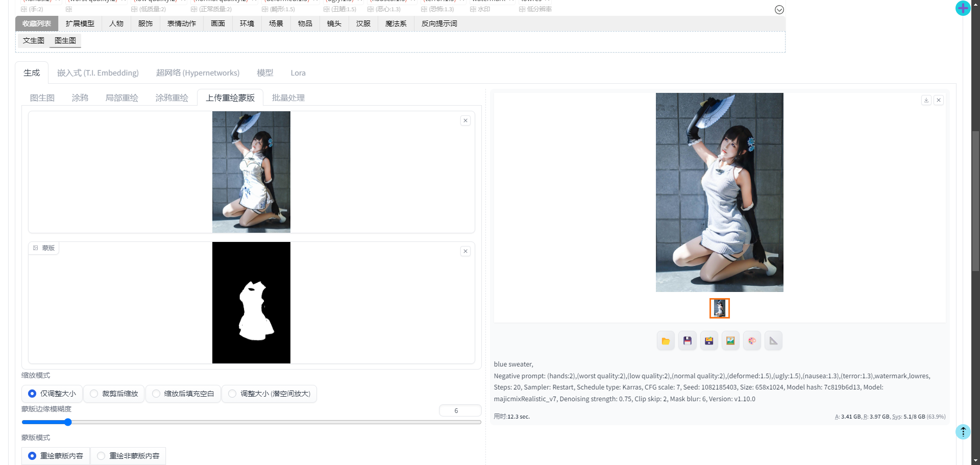Image resolution: width=980 pixels, height=465 pixels.
Task: Click the framed picture send-to-img2img icon
Action: [730, 341]
